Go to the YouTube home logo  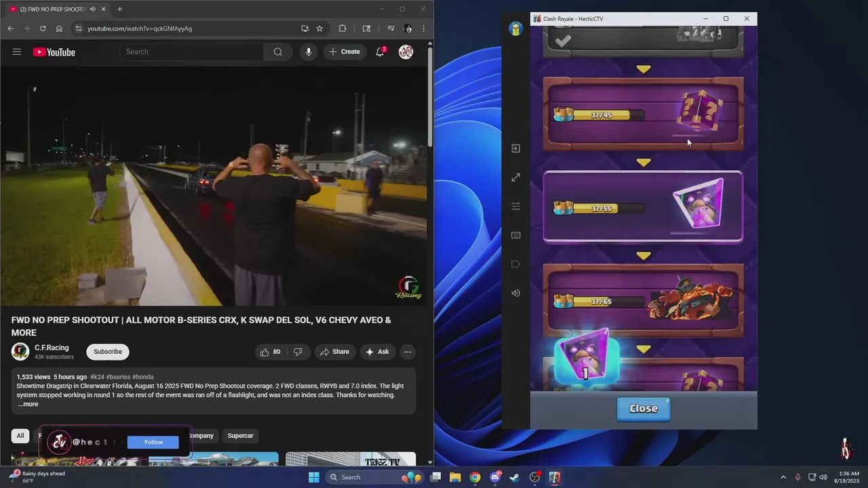[54, 52]
